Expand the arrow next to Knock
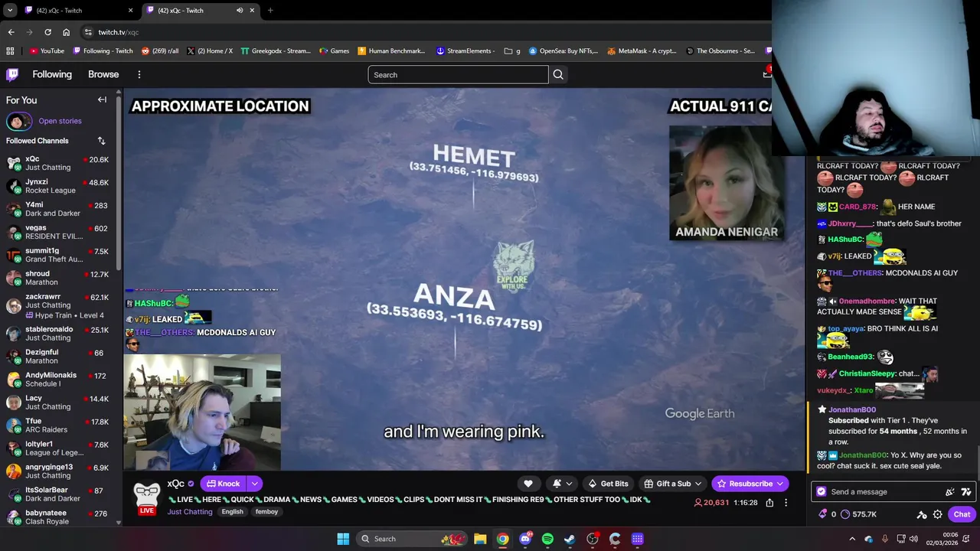The width and height of the screenshot is (980, 551). (x=254, y=484)
